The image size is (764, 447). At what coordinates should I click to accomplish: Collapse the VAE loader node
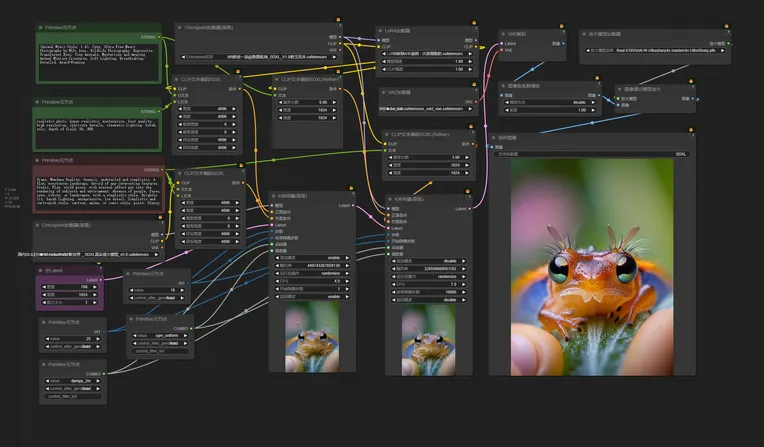(x=384, y=92)
